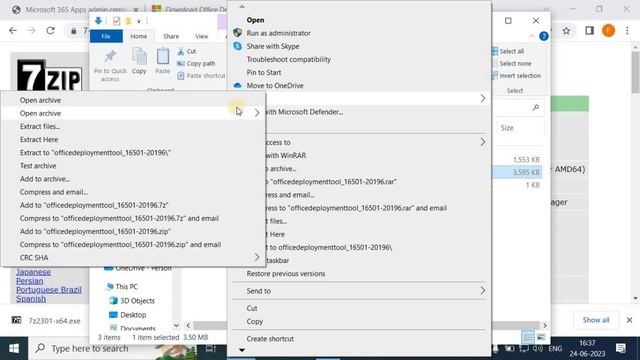Click the OneDrive cloud icon in context menu
Screen dimensions: 640x360
[x=238, y=86]
